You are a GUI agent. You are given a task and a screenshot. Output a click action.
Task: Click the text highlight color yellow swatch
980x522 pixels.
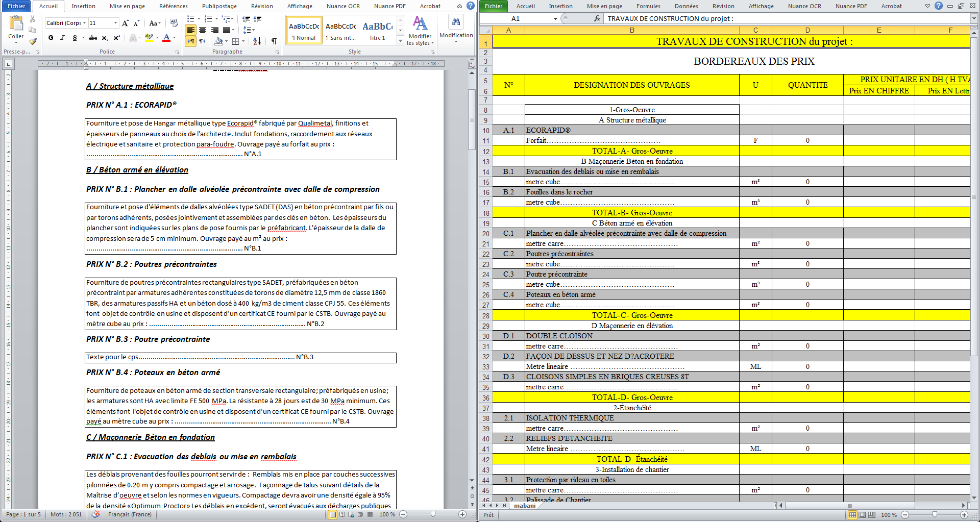click(149, 38)
